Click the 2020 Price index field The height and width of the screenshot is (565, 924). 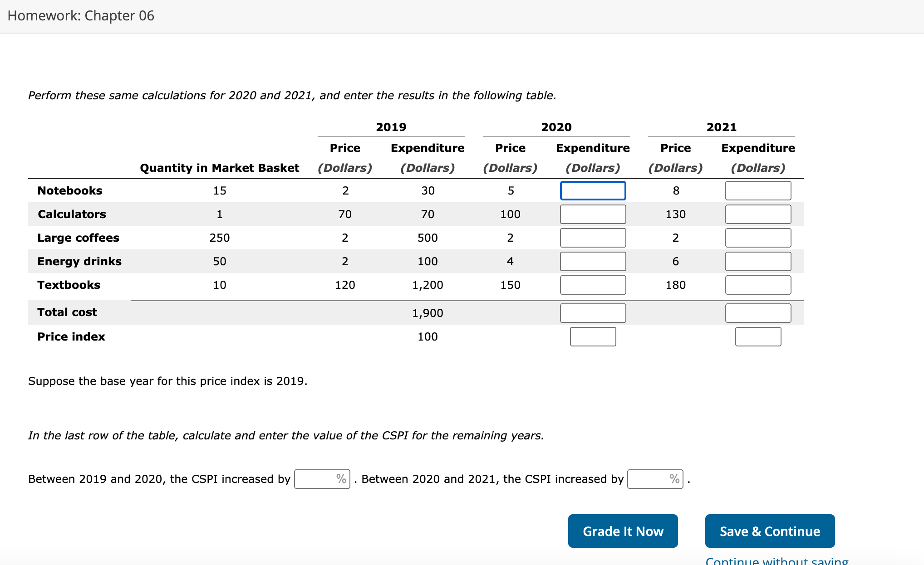coord(593,336)
